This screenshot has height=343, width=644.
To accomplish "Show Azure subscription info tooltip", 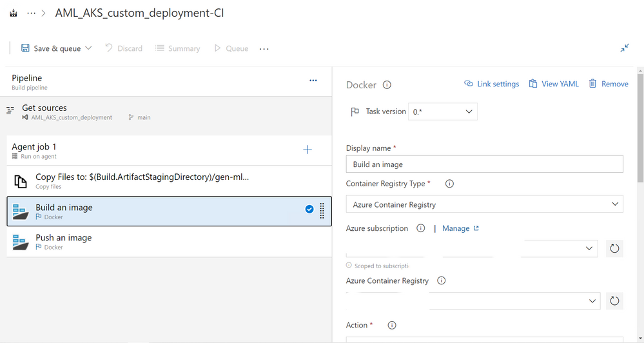I will pyautogui.click(x=420, y=228).
